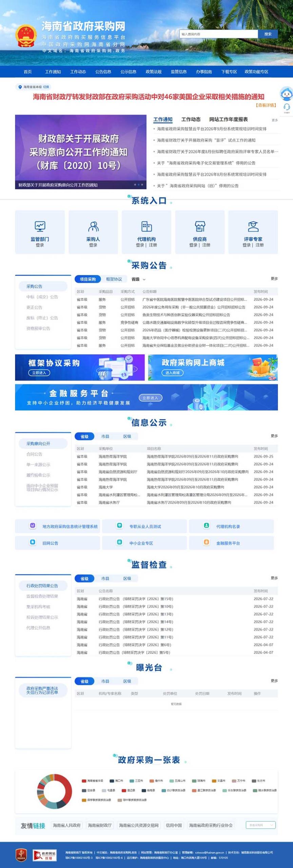Image resolution: width=293 pixels, height=868 pixels.
Task: Go to 首页 in the navigation bar
Action: pos(28,72)
